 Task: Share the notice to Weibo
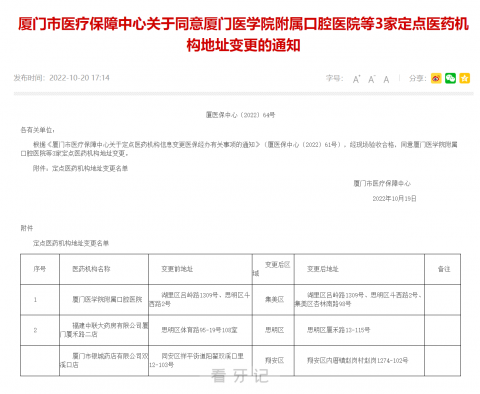pyautogui.click(x=436, y=78)
